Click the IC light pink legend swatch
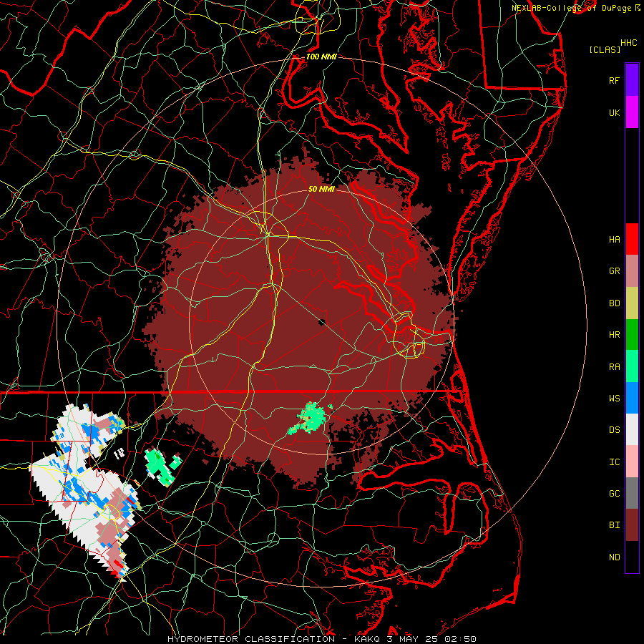 (x=632, y=462)
